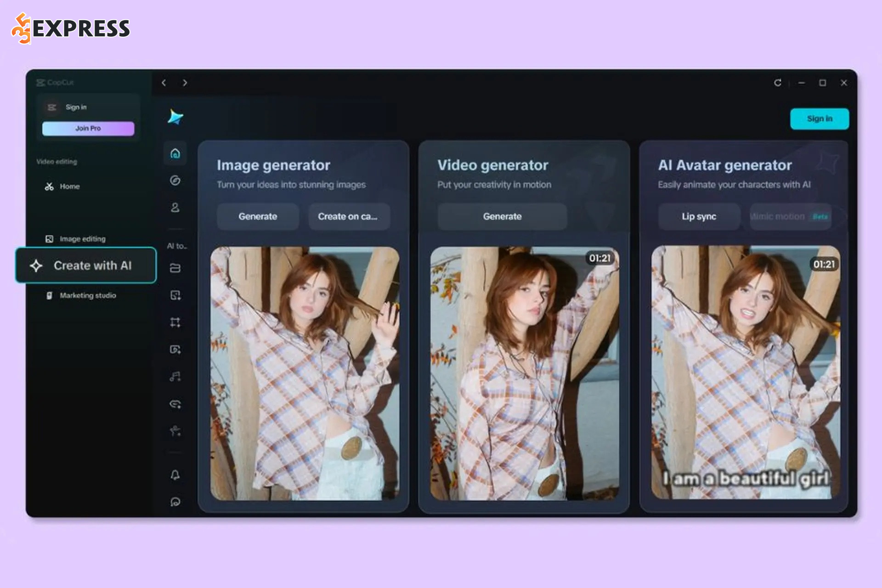The image size is (882, 588).
Task: Click 'Turn your ideas into stunning images' text
Action: (291, 185)
